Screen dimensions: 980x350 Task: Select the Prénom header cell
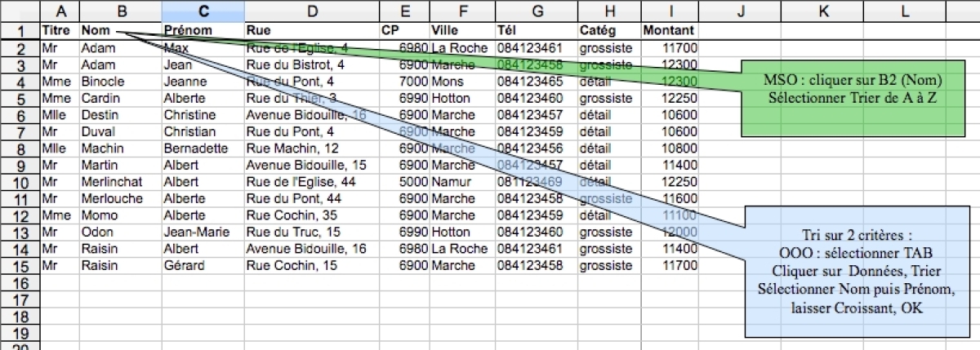point(203,29)
